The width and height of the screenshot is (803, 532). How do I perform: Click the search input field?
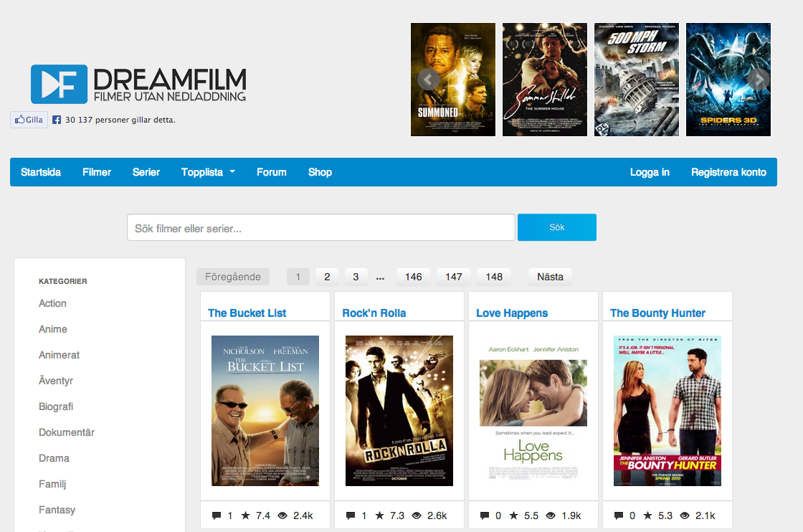pyautogui.click(x=320, y=227)
